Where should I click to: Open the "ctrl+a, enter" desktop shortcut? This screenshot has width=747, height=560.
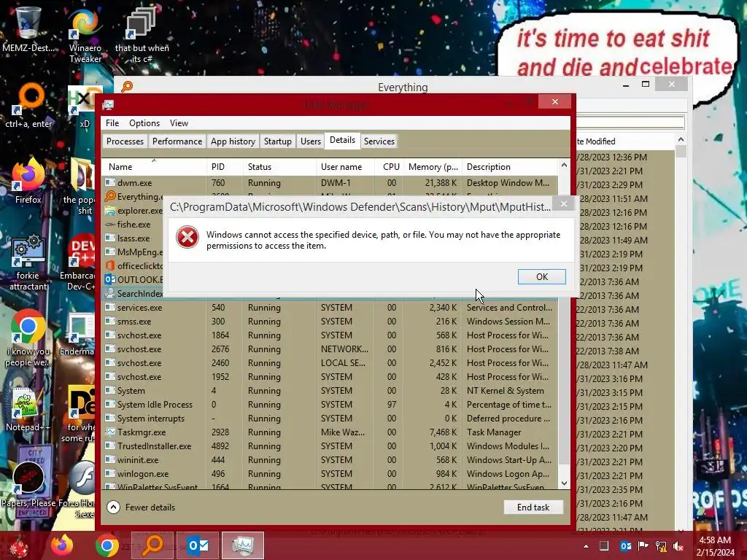(x=28, y=106)
